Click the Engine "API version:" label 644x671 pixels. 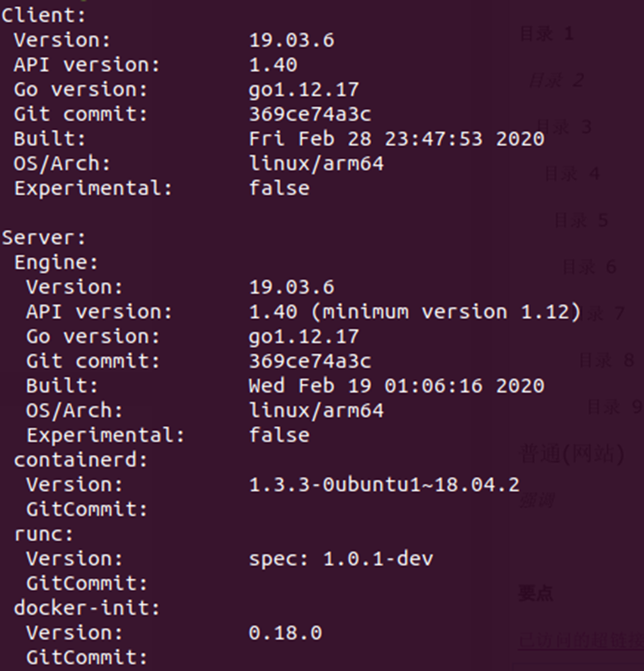(99, 313)
